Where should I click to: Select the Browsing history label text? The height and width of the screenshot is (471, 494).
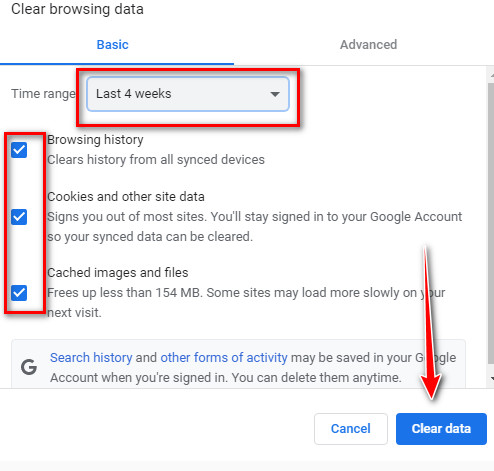point(95,140)
